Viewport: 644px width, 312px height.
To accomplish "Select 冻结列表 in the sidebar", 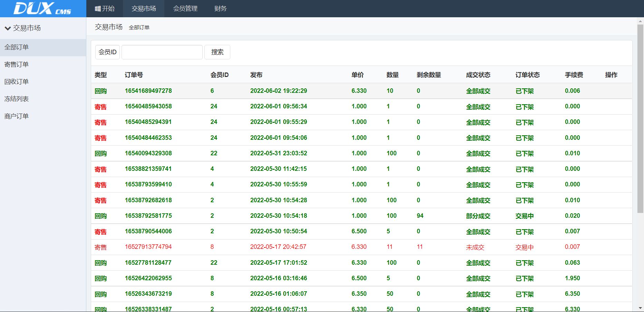I will pyautogui.click(x=43, y=99).
